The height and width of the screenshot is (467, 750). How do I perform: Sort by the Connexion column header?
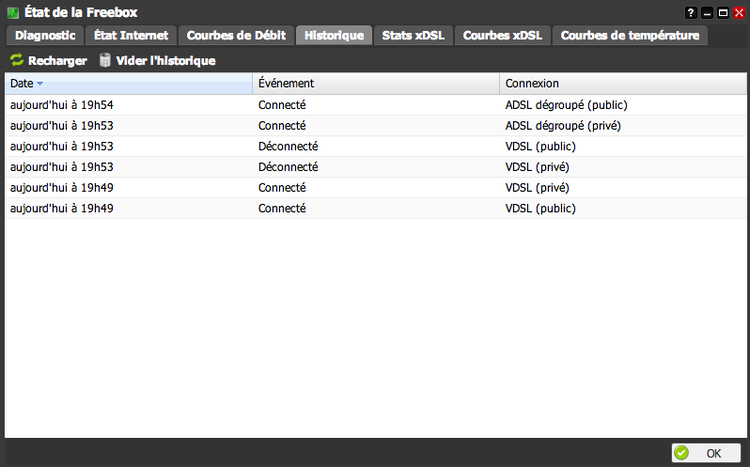pyautogui.click(x=623, y=83)
